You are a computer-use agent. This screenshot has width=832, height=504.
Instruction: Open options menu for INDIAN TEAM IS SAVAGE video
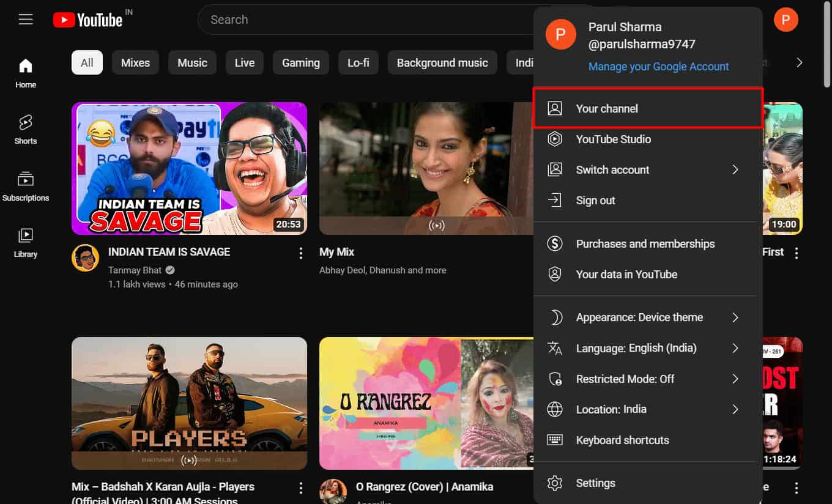(x=300, y=253)
